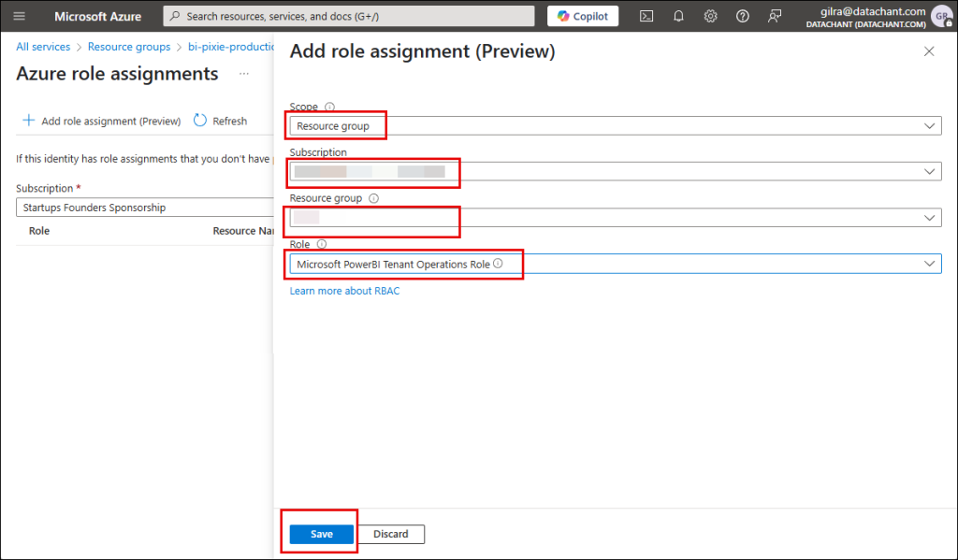Image resolution: width=958 pixels, height=560 pixels.
Task: Click the search resources input field
Action: 349,16
